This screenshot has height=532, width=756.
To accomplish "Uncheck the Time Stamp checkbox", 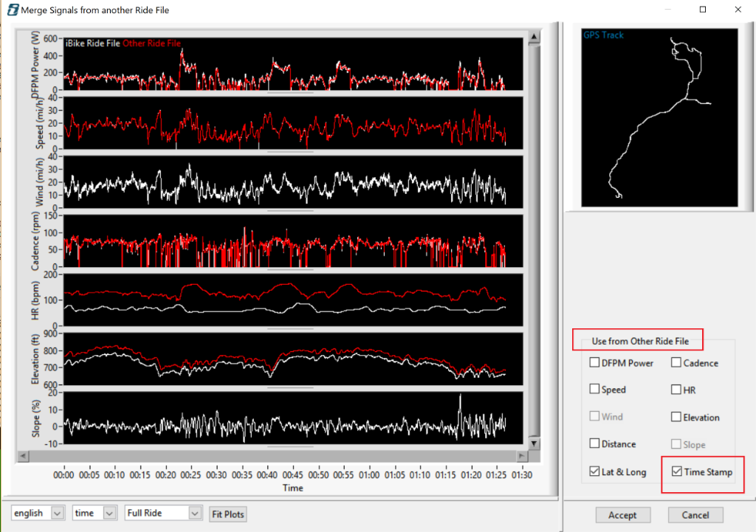I will point(676,471).
